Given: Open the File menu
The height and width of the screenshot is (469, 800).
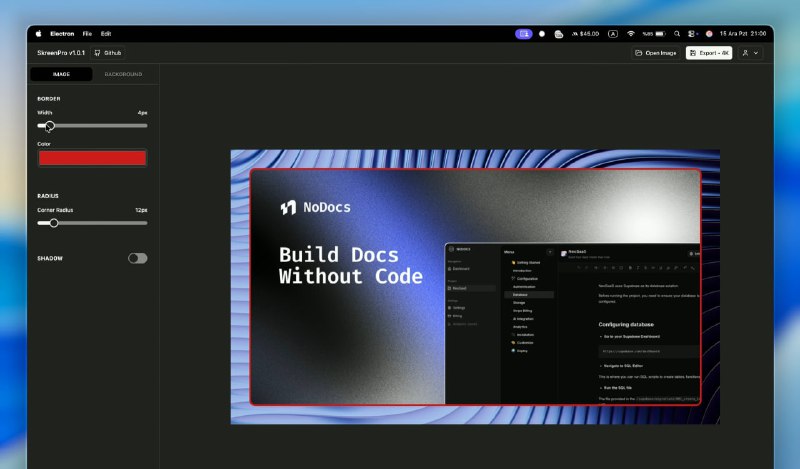Looking at the screenshot, I should click(87, 33).
